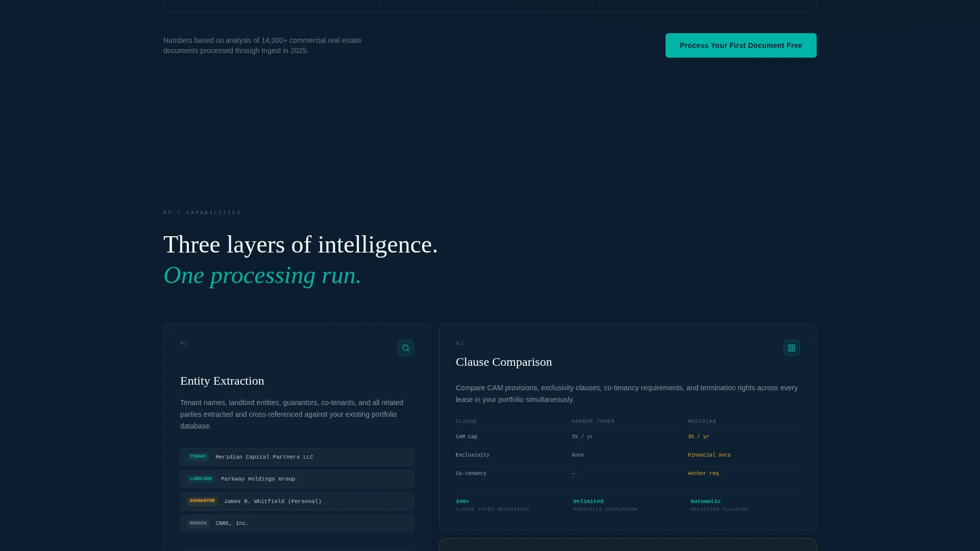Screen dimensions: 980x551
Task: Click the Financial svcs exclusivity value
Action: 709,455
